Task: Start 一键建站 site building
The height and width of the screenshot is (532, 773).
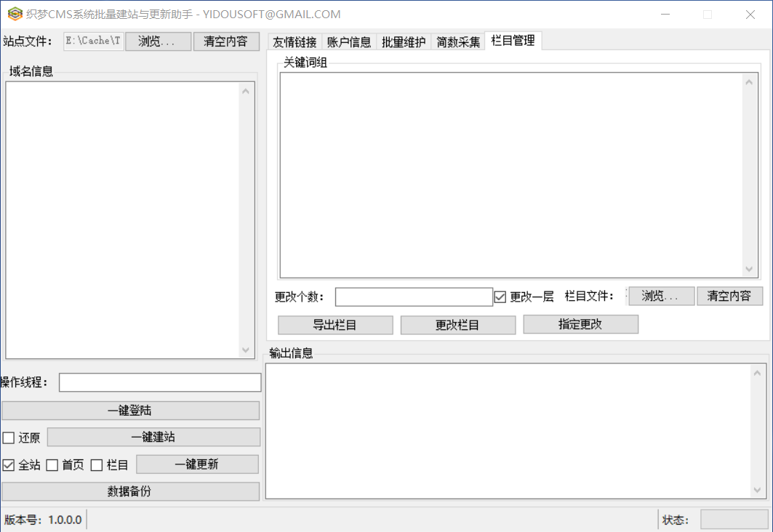Action: [x=153, y=438]
